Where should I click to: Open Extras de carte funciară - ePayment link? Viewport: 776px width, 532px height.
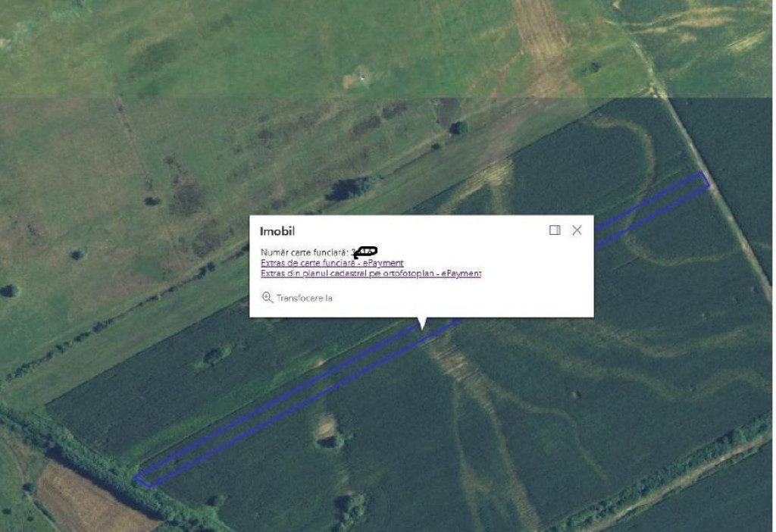332,263
